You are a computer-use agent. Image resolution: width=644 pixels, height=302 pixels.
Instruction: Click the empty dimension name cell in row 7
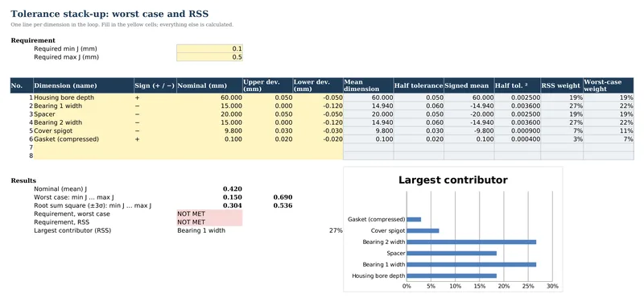point(84,147)
